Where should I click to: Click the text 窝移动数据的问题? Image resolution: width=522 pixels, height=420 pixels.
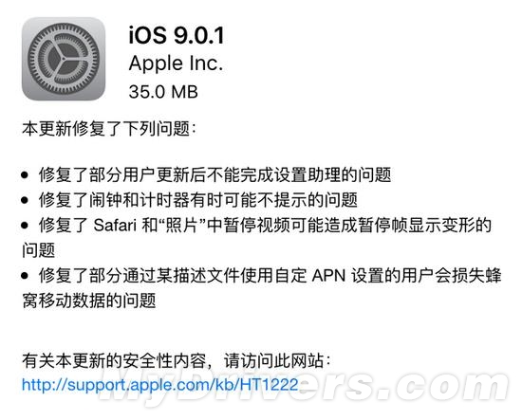pyautogui.click(x=89, y=301)
